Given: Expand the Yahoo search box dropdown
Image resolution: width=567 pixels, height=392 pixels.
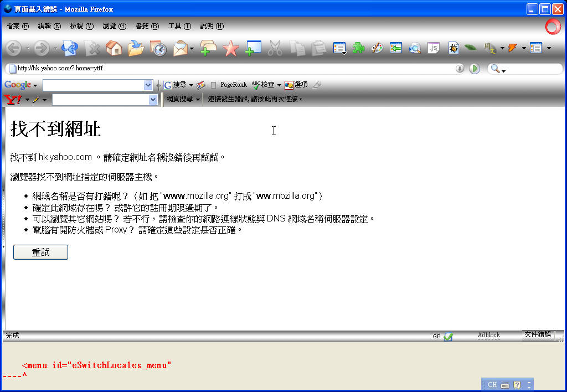Looking at the screenshot, I should click(x=153, y=100).
